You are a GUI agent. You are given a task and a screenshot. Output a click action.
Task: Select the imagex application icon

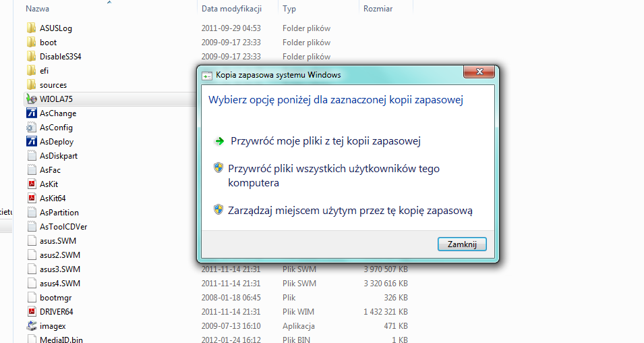31,326
